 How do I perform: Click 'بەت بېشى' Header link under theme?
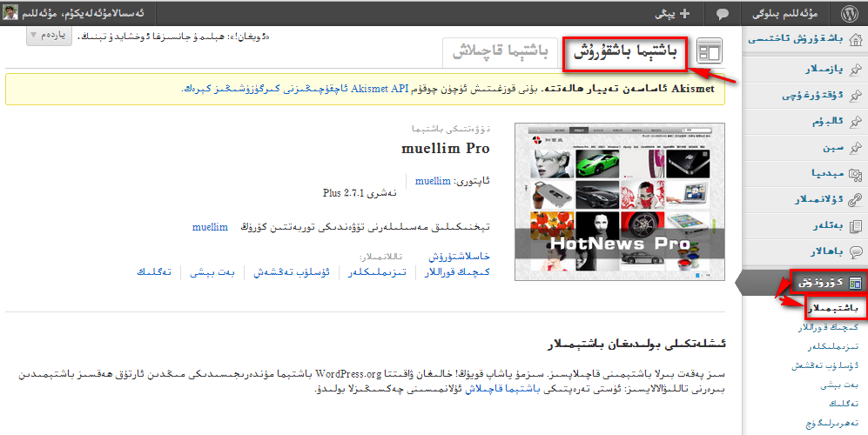[212, 272]
